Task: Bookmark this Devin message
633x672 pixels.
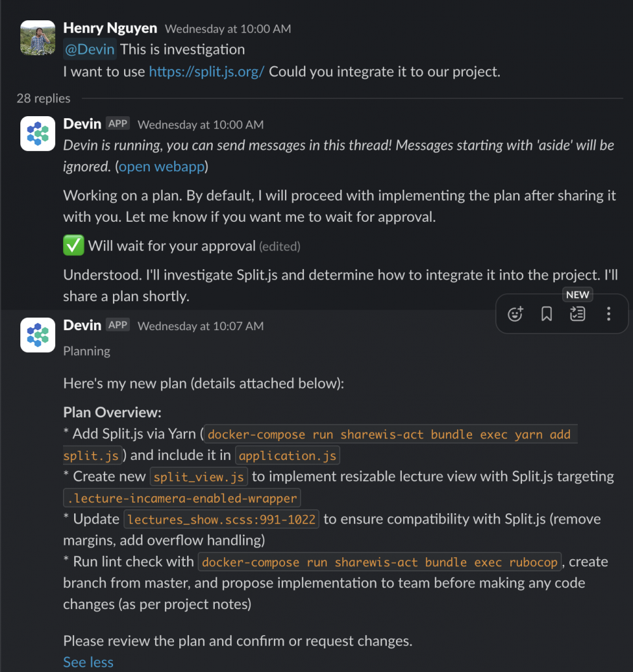Action: pos(546,314)
